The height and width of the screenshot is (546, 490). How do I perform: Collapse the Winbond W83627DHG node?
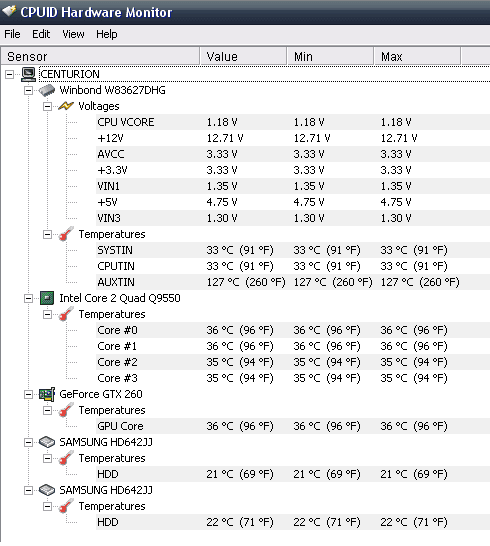coord(28,90)
